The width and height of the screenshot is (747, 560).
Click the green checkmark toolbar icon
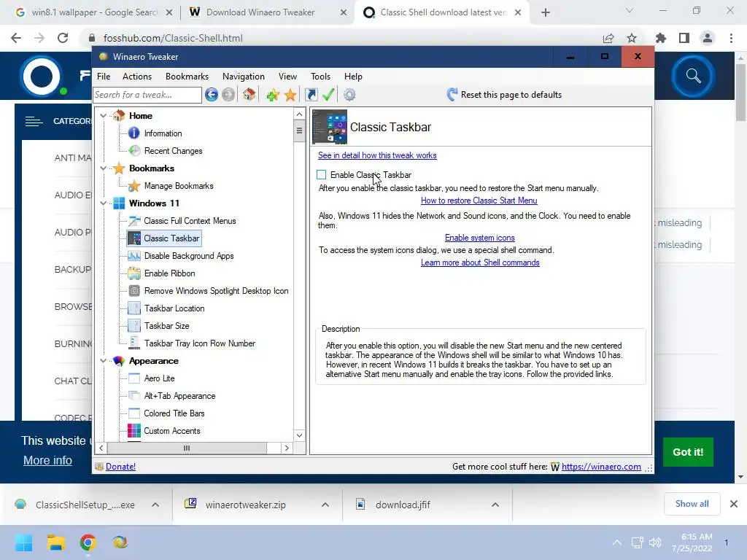[x=328, y=95]
